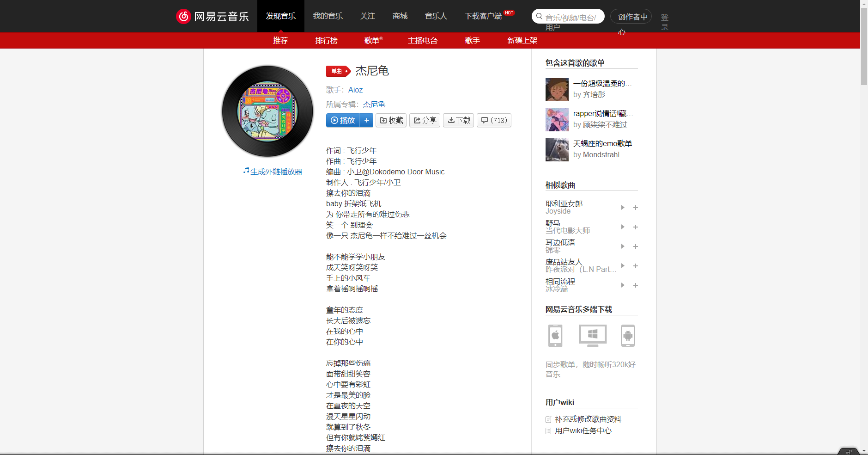Add song to playlist via blue plus button

click(367, 120)
